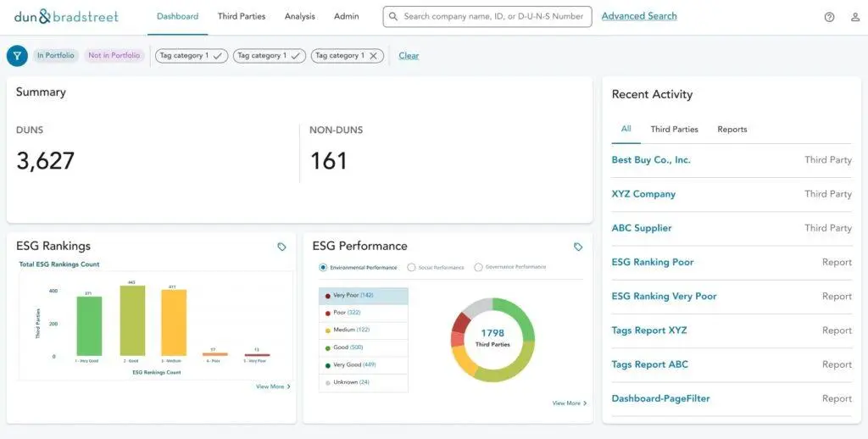Image resolution: width=868 pixels, height=439 pixels.
Task: Select the Governance Performance radio button
Action: pos(478,268)
